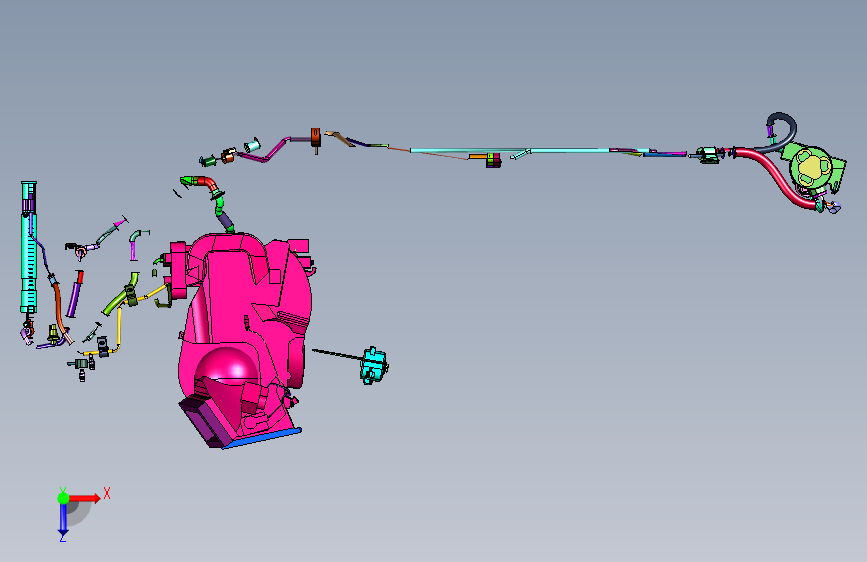Select the tall teal cylinder on the far left

coord(29,247)
